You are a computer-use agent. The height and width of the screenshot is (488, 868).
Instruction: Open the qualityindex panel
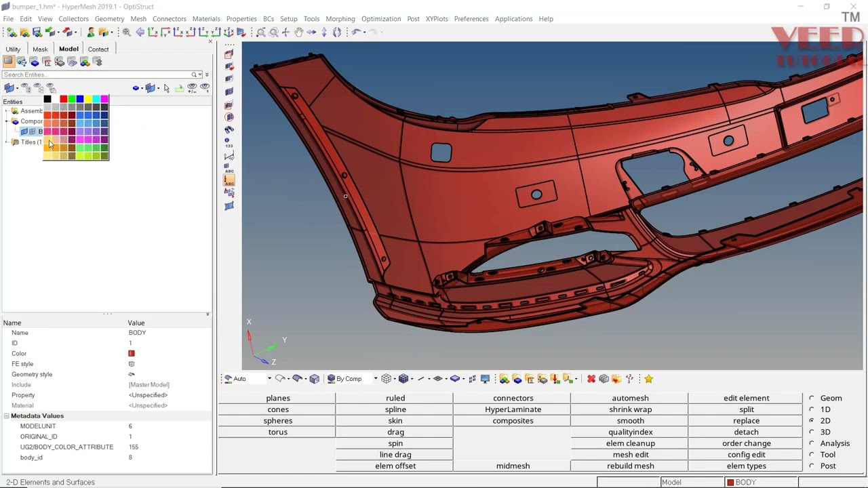tap(630, 432)
